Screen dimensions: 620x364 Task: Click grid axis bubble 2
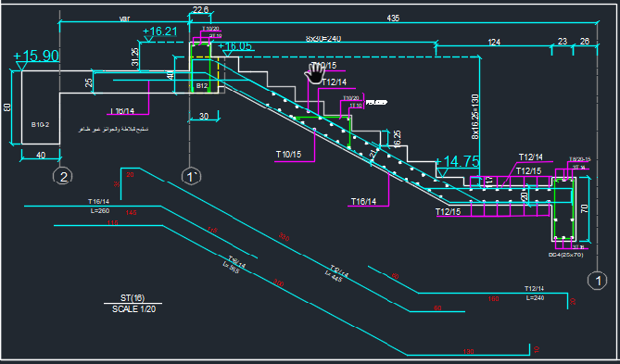(63, 177)
